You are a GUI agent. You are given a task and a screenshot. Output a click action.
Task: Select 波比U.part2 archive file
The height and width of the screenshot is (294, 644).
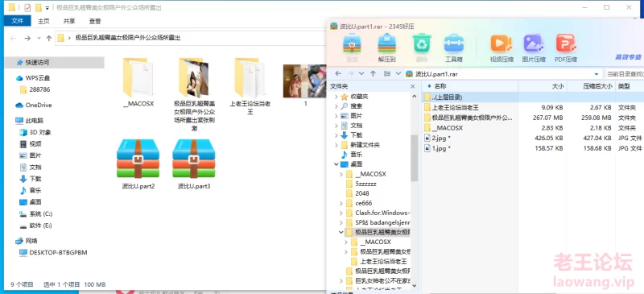pos(138,164)
